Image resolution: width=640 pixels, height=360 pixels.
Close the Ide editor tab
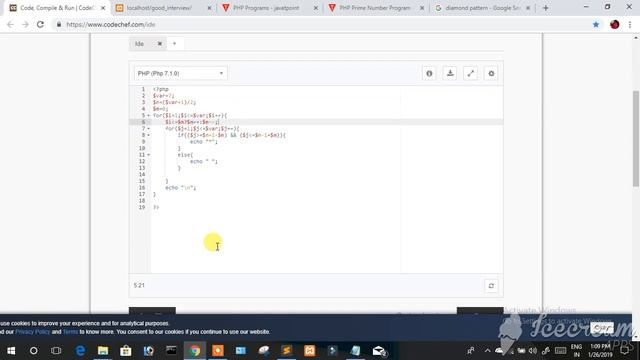[x=160, y=44]
